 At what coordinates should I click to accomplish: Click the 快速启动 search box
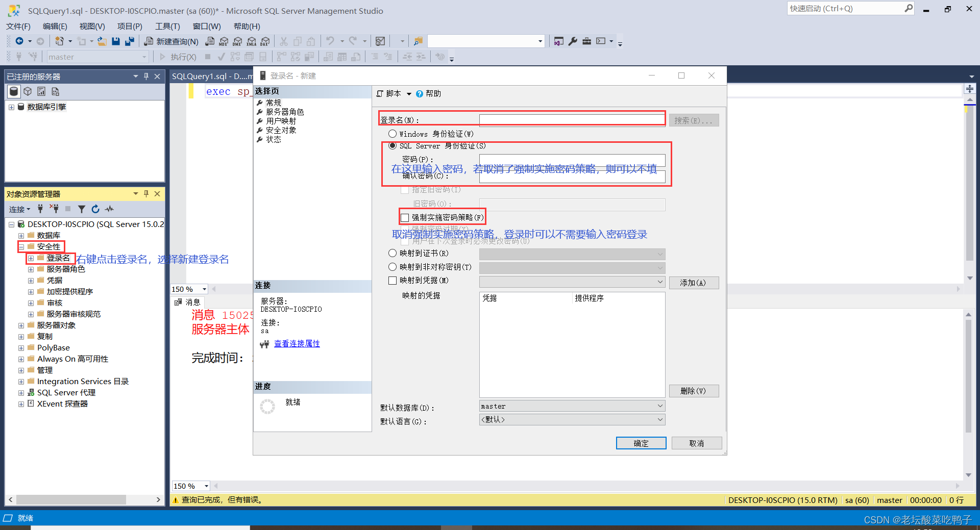(x=851, y=9)
